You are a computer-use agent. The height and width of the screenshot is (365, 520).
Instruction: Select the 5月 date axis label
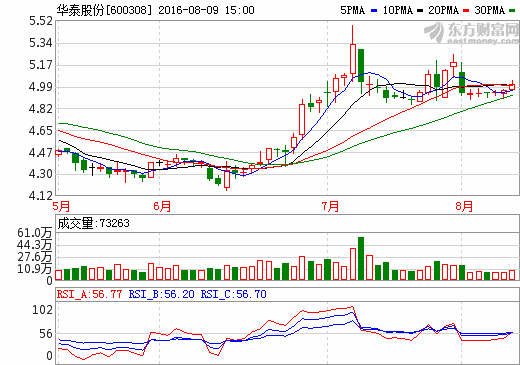tap(61, 206)
